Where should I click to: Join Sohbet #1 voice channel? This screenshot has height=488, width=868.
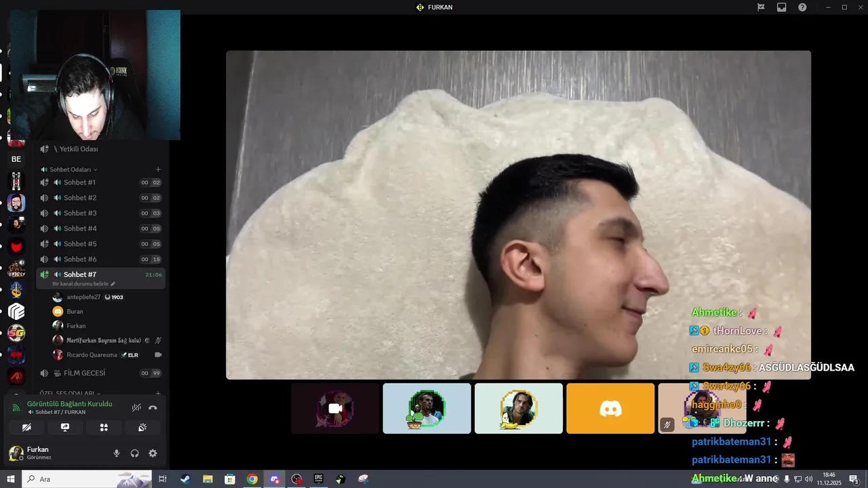[x=100, y=182]
